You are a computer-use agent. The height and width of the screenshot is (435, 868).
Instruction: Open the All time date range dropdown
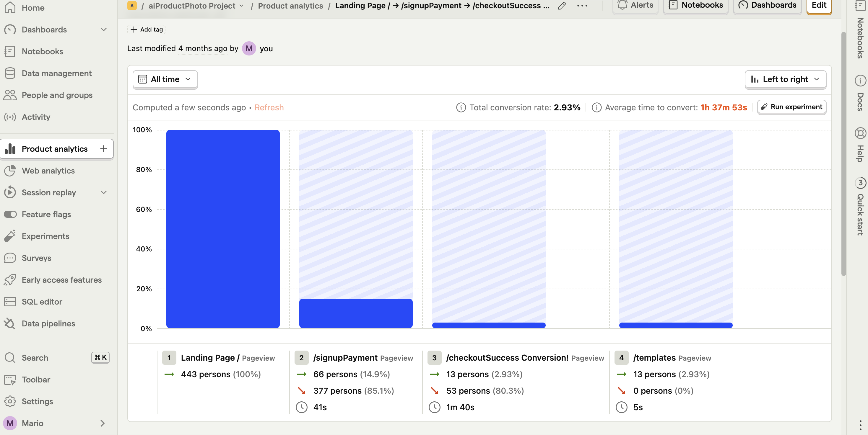pyautogui.click(x=165, y=79)
